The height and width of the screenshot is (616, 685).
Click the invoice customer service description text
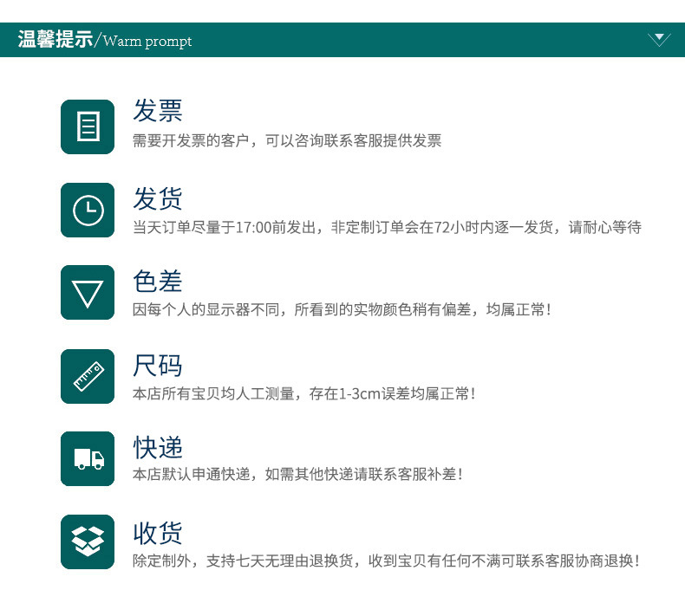click(x=287, y=140)
